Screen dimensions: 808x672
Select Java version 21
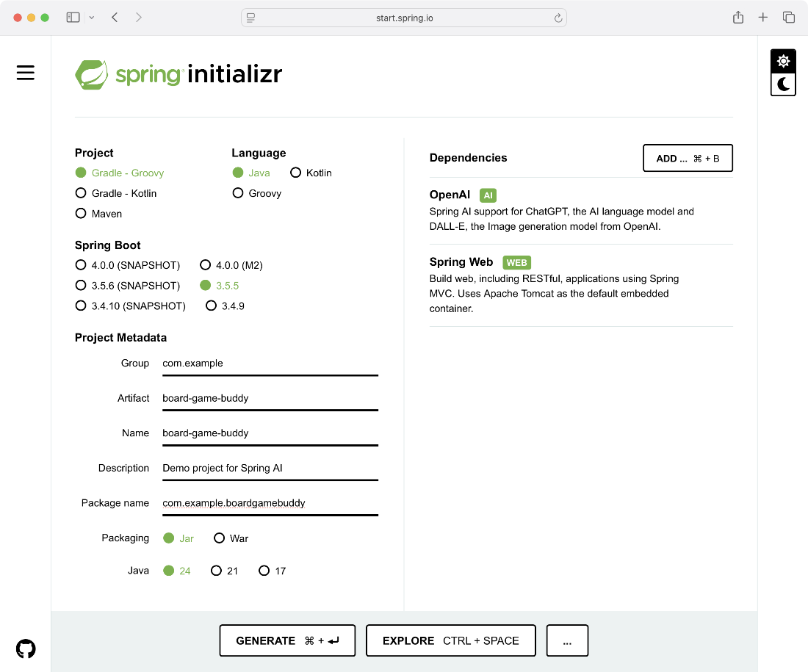(224, 571)
